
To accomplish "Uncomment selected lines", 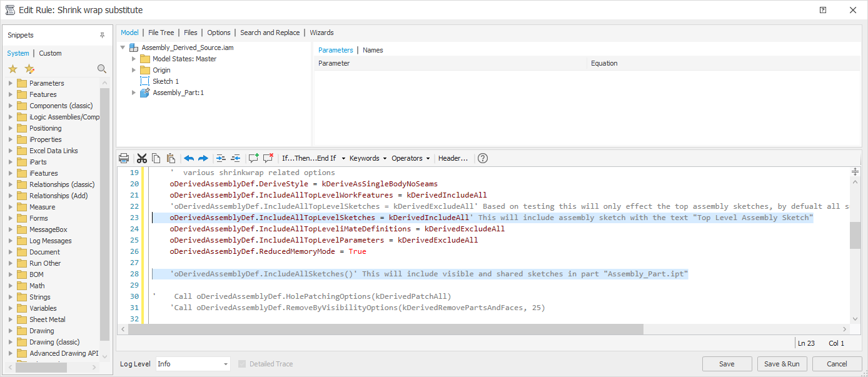I will 268,158.
